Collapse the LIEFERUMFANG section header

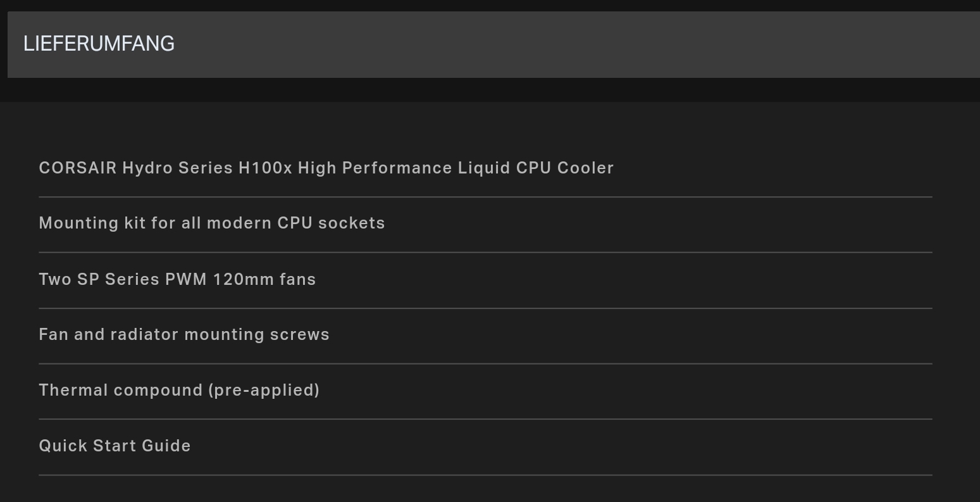point(493,44)
